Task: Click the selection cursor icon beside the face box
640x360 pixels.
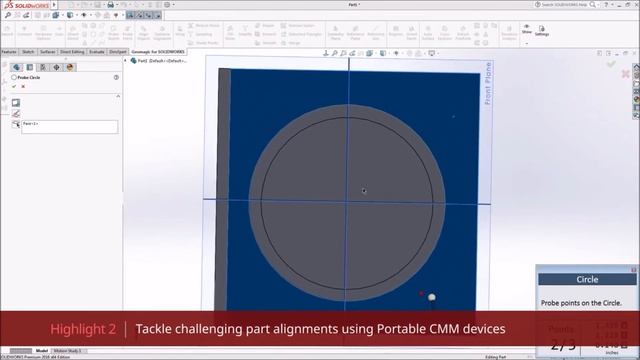Action: (16, 124)
